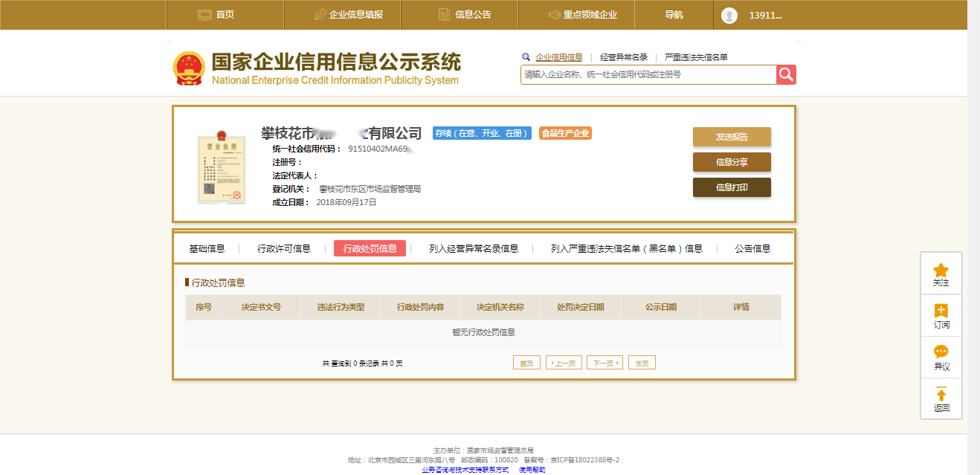Viewport: 980px width, 475px height.
Task: Click the star 关注 follow icon
Action: (x=941, y=271)
